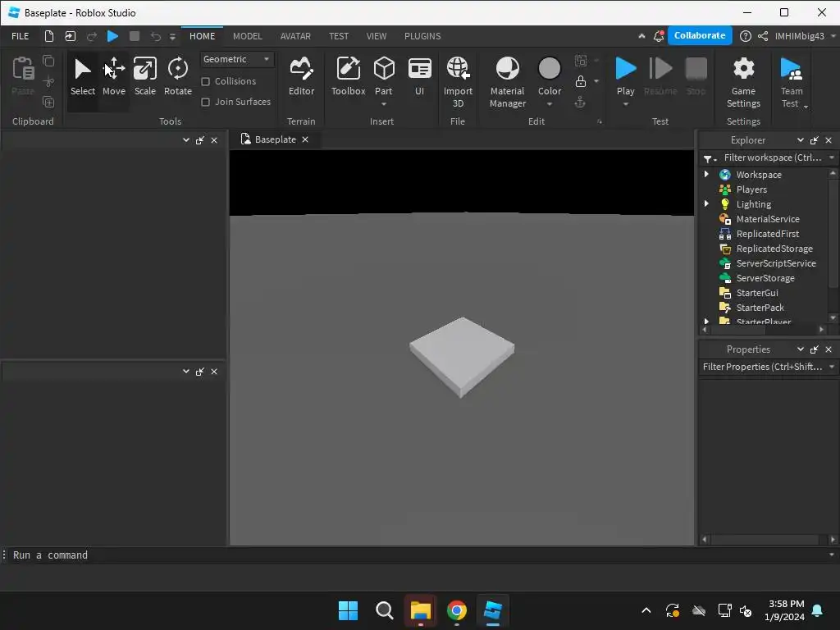Open the Geometric mode dropdown
The width and height of the screenshot is (840, 630).
[237, 59]
